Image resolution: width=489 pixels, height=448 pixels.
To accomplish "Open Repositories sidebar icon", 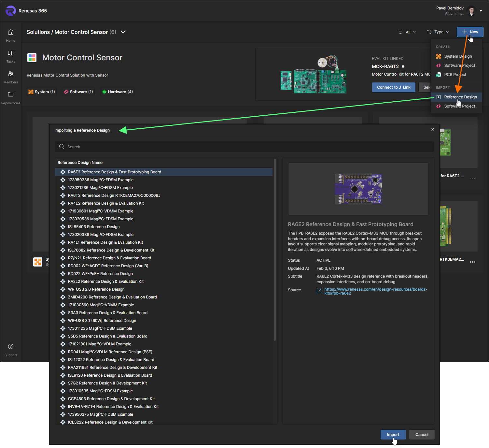I will pyautogui.click(x=11, y=95).
